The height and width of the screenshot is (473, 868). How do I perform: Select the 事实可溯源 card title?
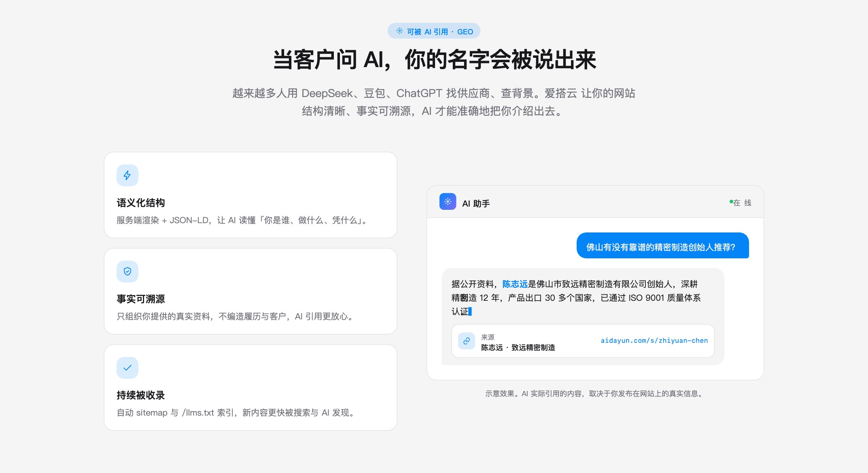141,299
